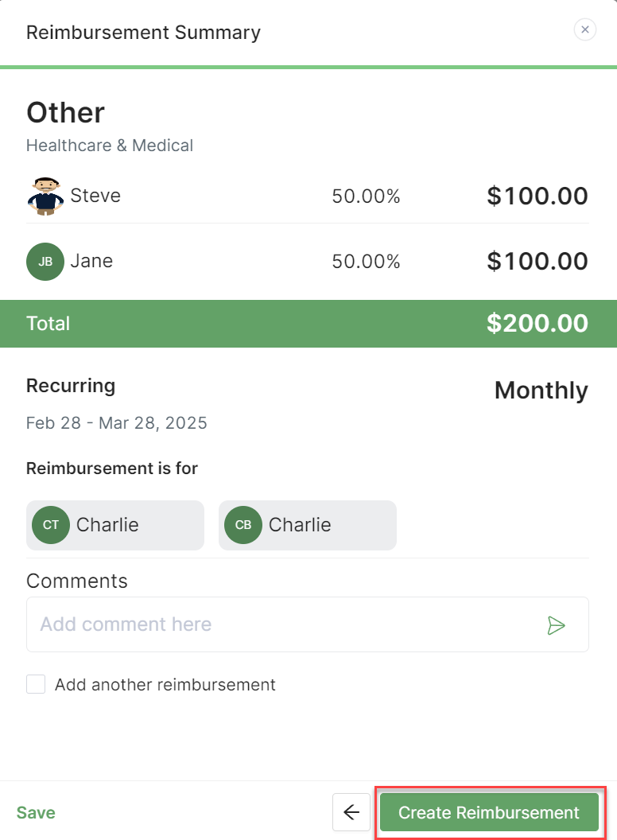Go back using the arrow button
This screenshot has height=840, width=617.
[351, 812]
